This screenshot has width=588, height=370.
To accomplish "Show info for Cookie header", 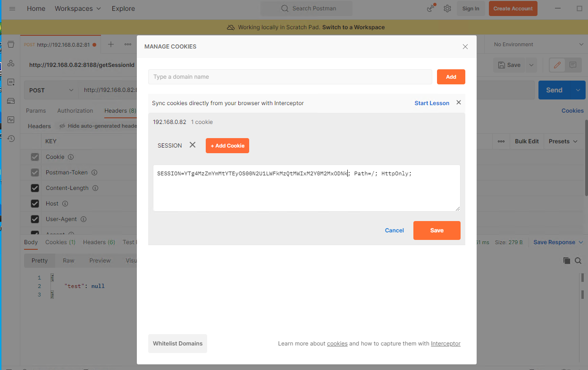I will coord(71,157).
